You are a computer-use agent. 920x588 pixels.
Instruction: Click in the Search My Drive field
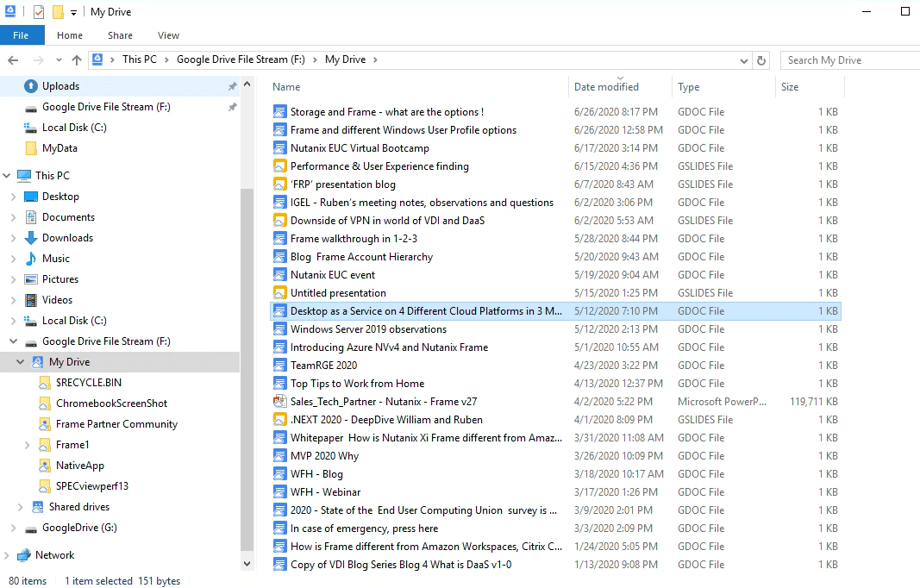click(849, 60)
